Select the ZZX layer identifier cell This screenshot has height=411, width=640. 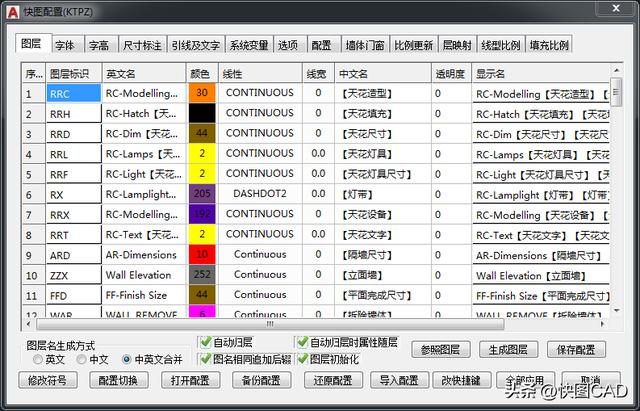pos(74,275)
